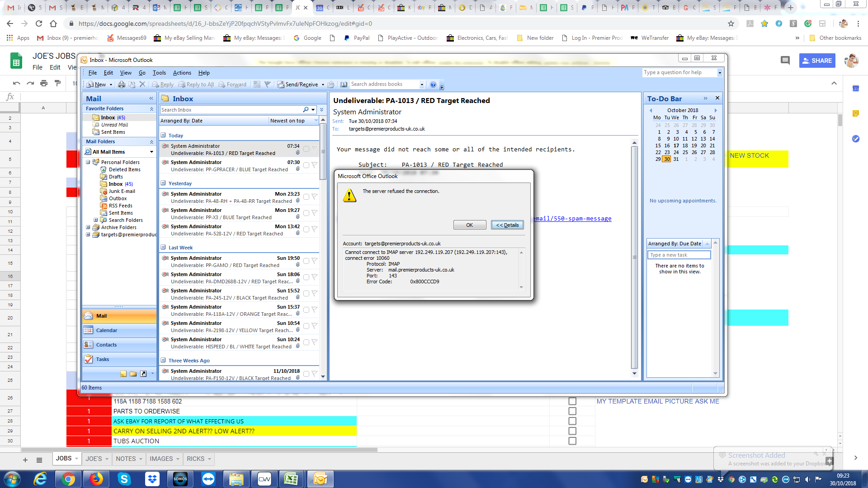Click the 550-spam-message link
This screenshot has width=868, height=488.
pyautogui.click(x=572, y=218)
